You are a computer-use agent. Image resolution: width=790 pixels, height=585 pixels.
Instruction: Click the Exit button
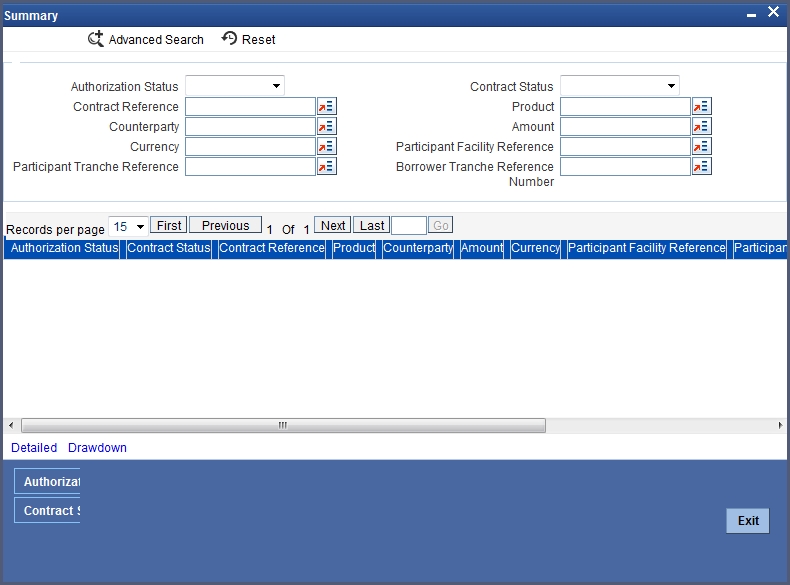[748, 521]
